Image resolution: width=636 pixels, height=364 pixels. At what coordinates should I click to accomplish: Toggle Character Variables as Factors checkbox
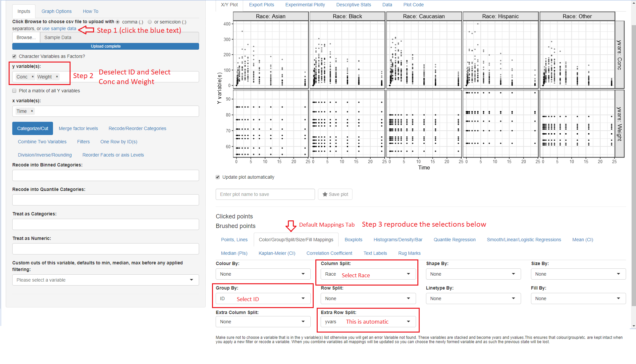[14, 56]
